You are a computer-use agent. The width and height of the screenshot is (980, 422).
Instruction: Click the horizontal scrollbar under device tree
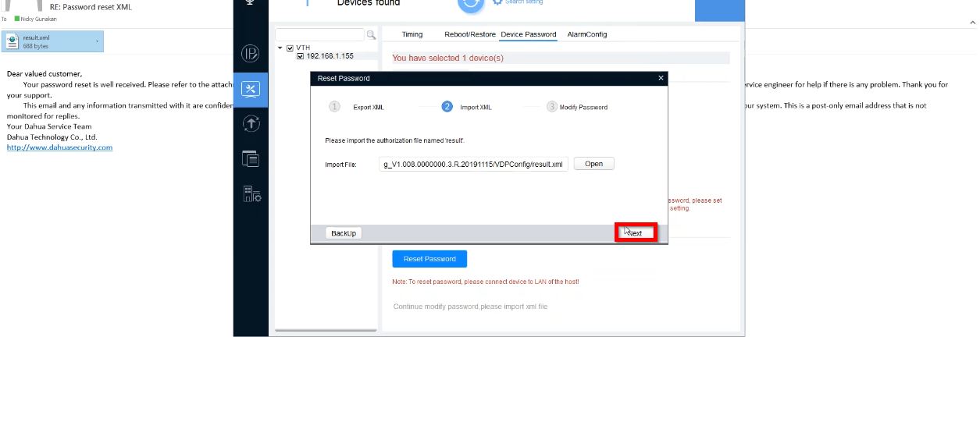click(326, 330)
